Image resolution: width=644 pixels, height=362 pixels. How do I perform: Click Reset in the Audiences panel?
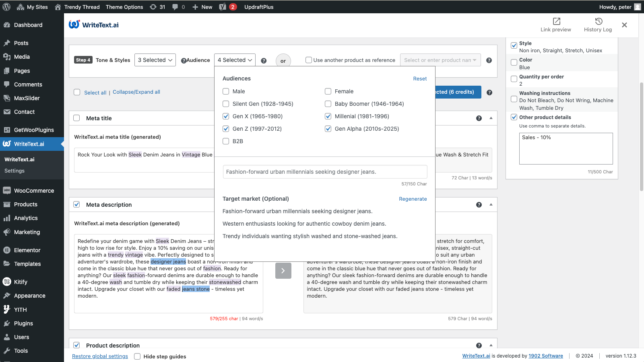420,78
